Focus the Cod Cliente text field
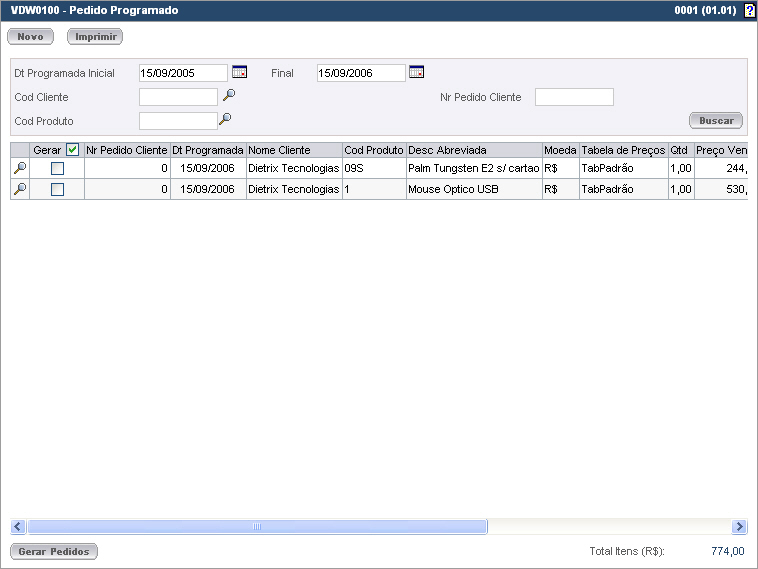 tap(178, 97)
